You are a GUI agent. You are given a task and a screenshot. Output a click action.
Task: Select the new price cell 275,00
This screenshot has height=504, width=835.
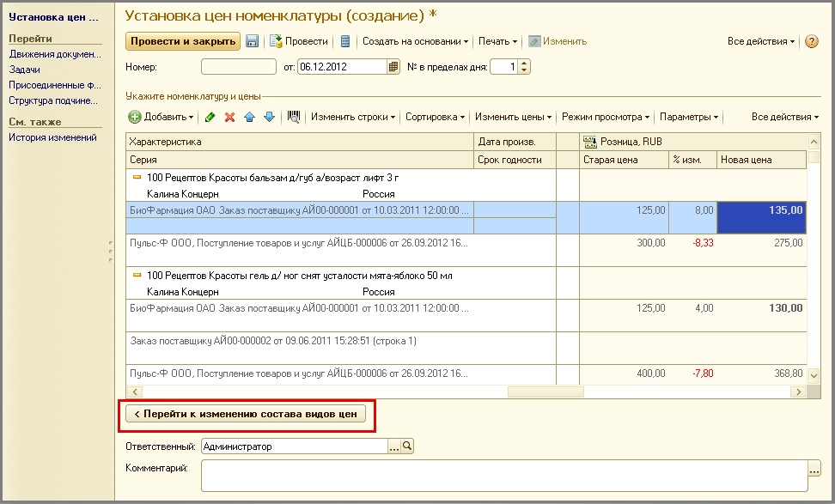pyautogui.click(x=761, y=250)
